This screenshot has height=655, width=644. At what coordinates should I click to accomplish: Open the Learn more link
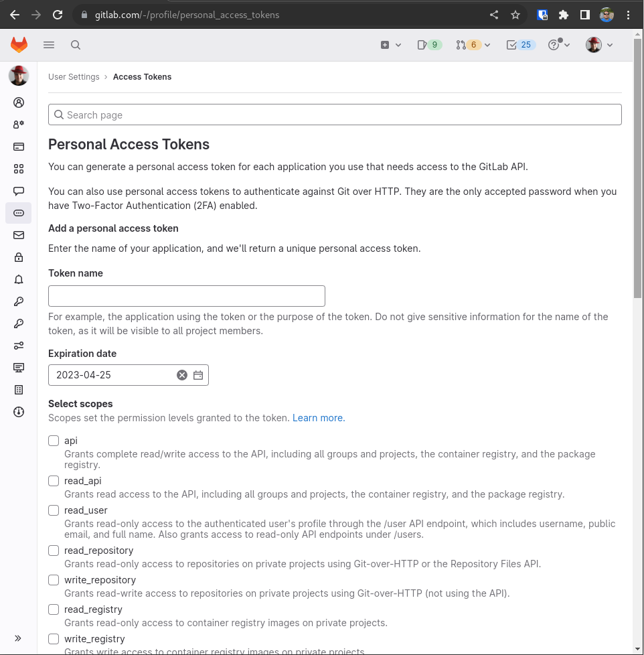(x=318, y=418)
